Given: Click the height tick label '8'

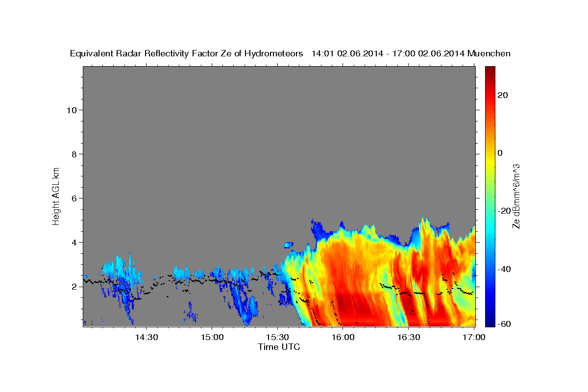Looking at the screenshot, I should [74, 154].
